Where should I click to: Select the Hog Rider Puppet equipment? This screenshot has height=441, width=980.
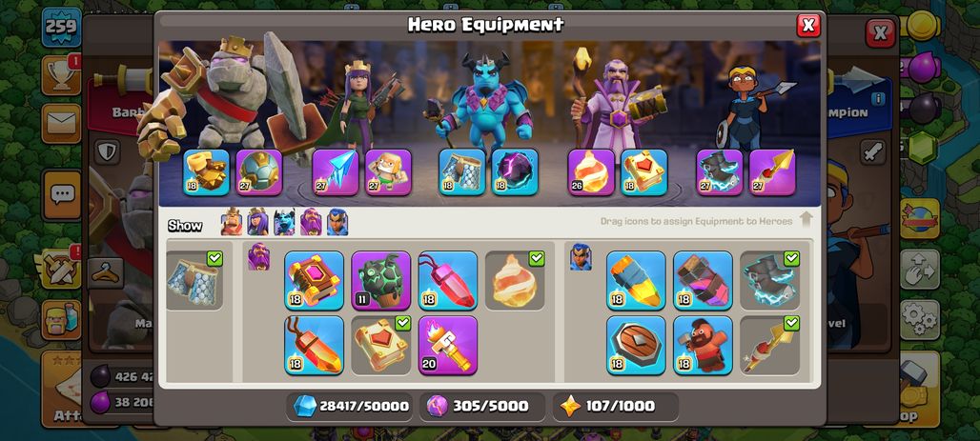[703, 346]
